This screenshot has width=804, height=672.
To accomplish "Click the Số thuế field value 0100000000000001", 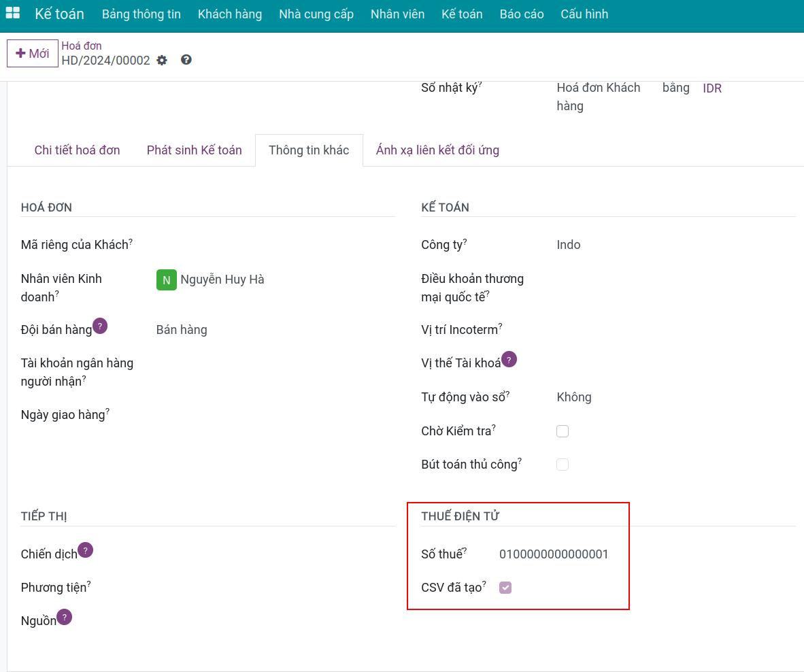I will (x=554, y=554).
